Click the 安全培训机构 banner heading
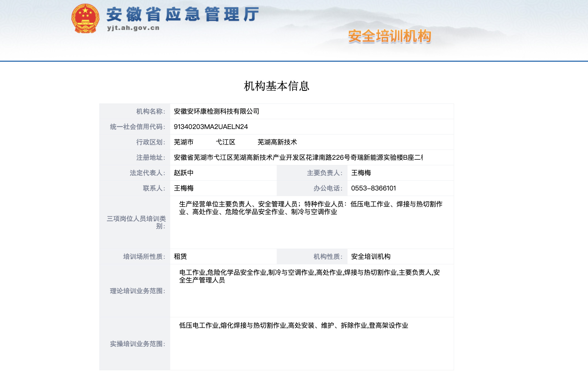The height and width of the screenshot is (376, 588). 390,36
